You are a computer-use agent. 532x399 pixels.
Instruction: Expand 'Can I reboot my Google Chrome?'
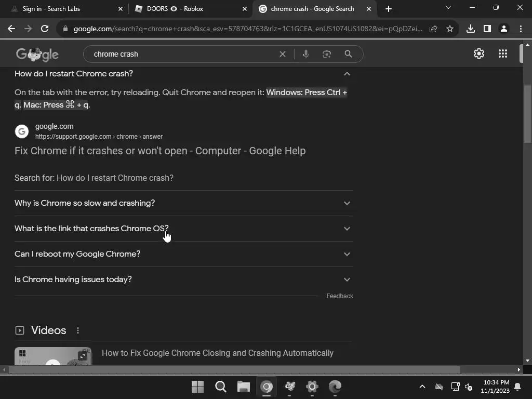(184, 254)
